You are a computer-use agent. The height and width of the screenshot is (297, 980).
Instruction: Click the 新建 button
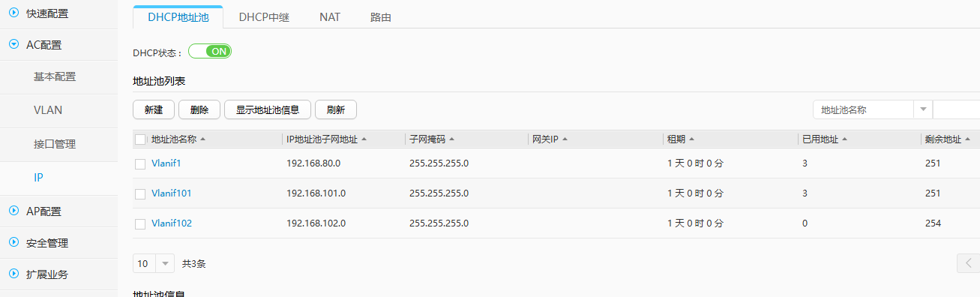154,109
